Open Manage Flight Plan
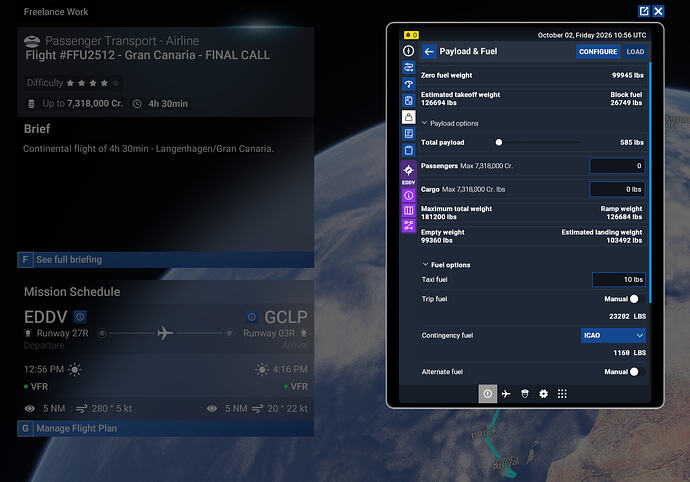The height and width of the screenshot is (482, 690). (165, 428)
